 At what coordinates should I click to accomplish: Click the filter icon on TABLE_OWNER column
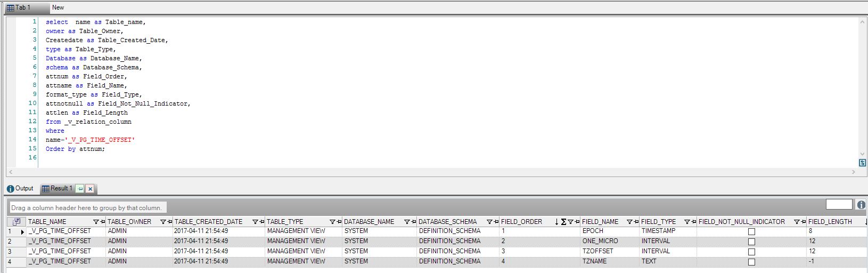163,222
